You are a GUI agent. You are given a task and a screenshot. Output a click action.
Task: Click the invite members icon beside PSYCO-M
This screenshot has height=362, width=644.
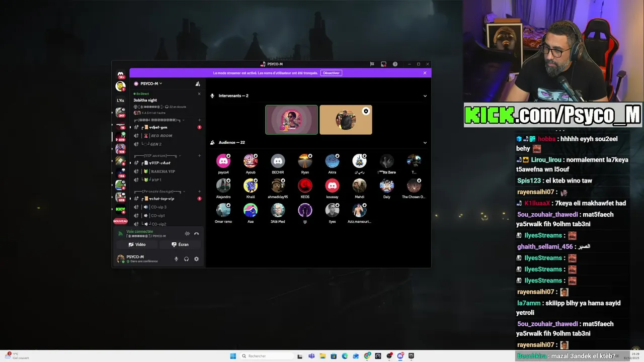point(198,83)
